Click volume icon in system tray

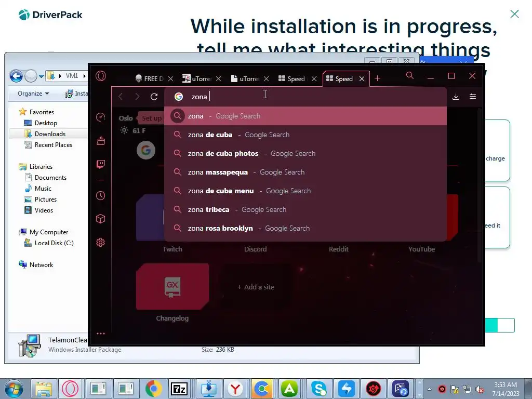coord(480,390)
